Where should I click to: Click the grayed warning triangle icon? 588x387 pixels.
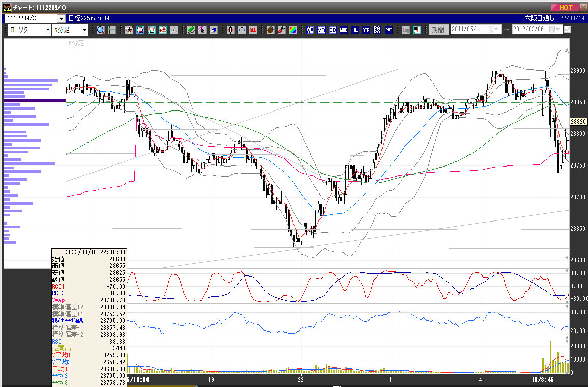coord(174,30)
